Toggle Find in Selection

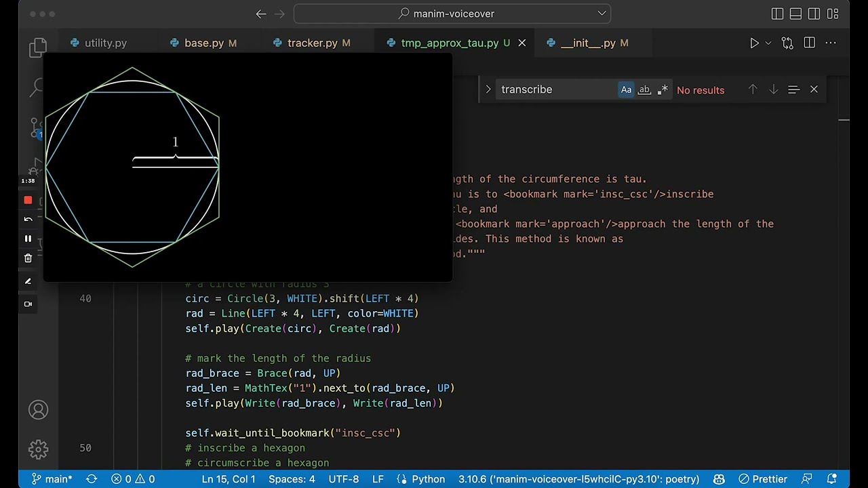(x=793, y=89)
